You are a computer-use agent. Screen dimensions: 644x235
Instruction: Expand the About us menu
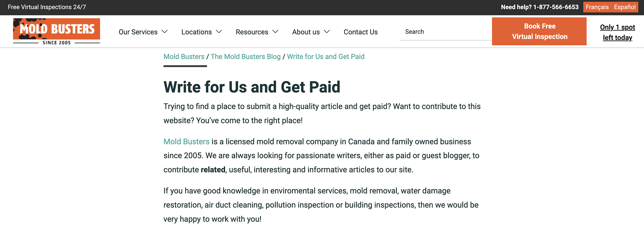pyautogui.click(x=306, y=32)
